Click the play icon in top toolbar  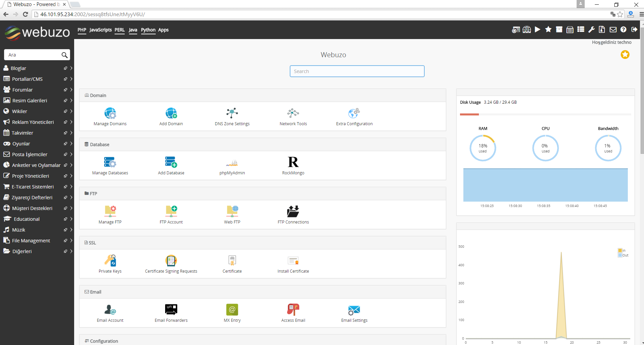click(x=538, y=30)
